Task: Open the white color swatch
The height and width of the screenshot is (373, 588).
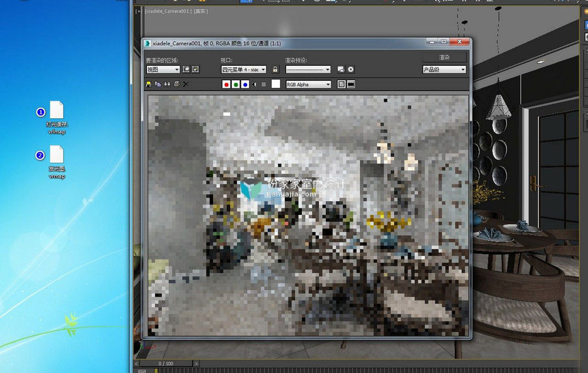Action: pyautogui.click(x=276, y=84)
